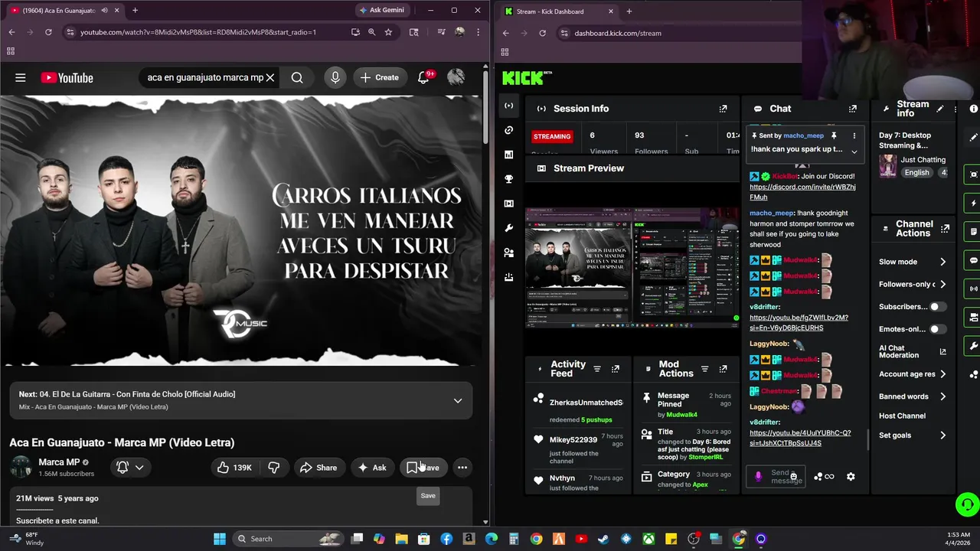The height and width of the screenshot is (551, 980).
Task: Expand the Next mix playlist panel
Action: pyautogui.click(x=458, y=400)
